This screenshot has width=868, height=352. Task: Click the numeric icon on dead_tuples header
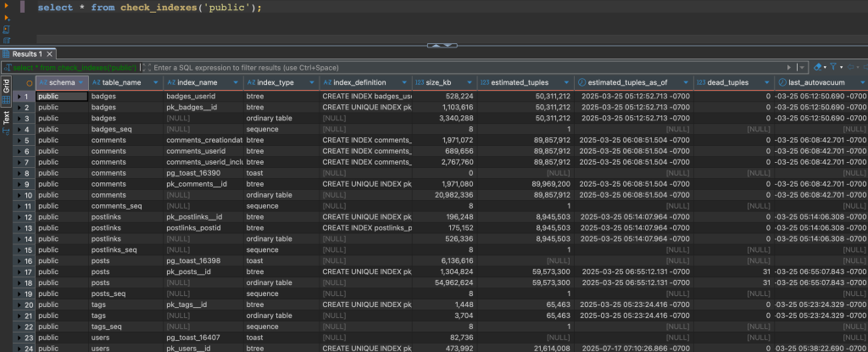coord(701,82)
